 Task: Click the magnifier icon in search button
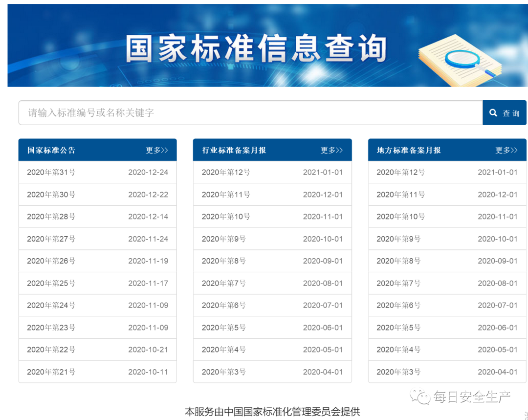pos(493,113)
